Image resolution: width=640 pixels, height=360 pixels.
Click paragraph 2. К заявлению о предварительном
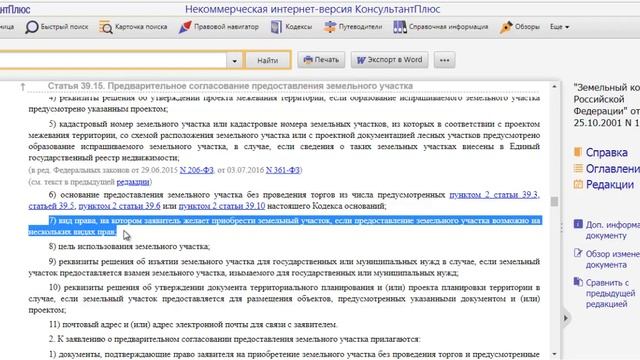[234, 339]
